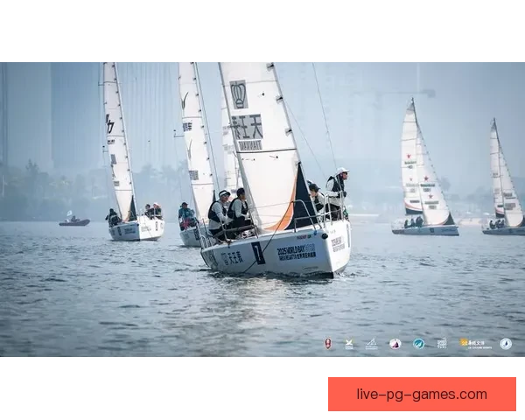Click the small motorboat at far left

[x=73, y=221]
